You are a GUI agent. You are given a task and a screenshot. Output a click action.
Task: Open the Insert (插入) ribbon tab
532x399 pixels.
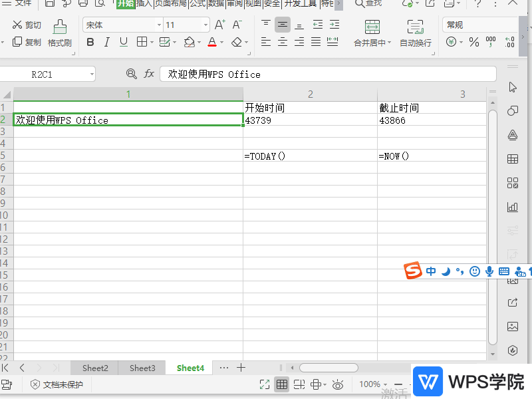(144, 3)
